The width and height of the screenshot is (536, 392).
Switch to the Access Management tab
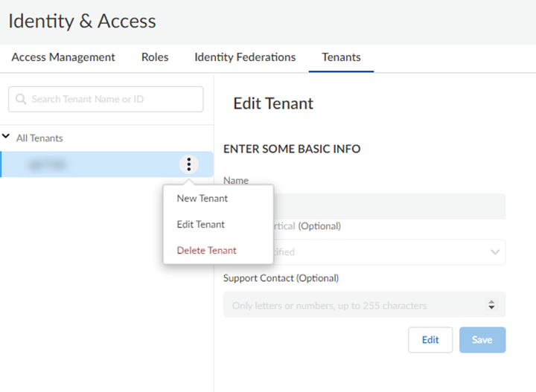pos(63,57)
